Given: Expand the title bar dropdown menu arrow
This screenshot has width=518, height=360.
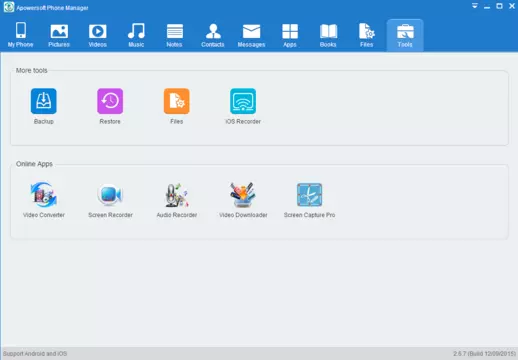Looking at the screenshot, I should tap(475, 6).
